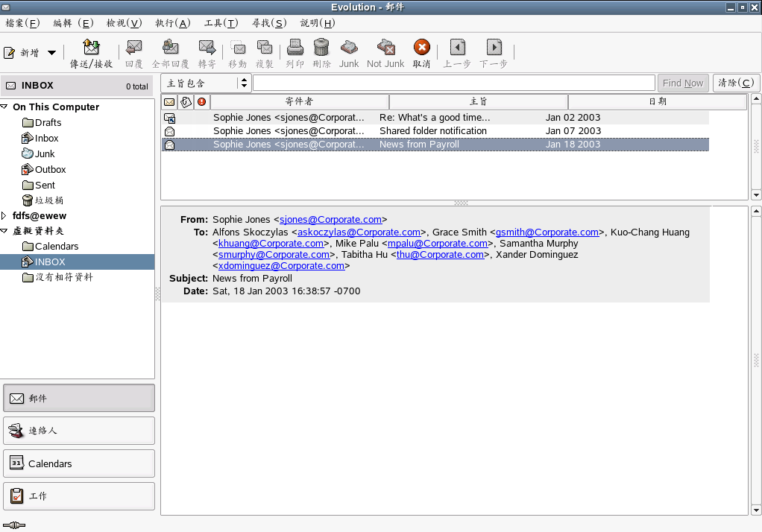Click the red importance flag column header
Image resolution: width=762 pixels, height=532 pixels.
click(x=201, y=101)
